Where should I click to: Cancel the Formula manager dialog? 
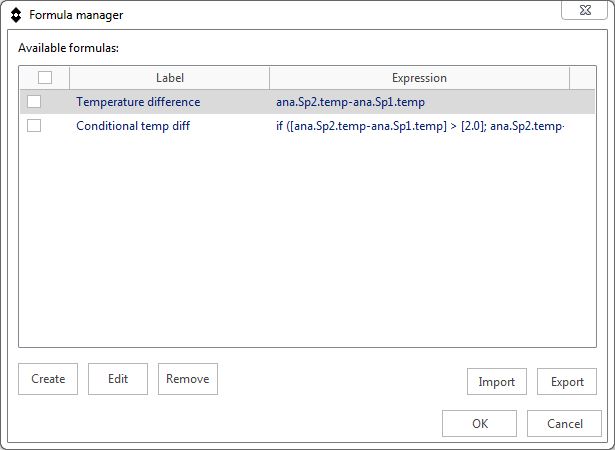(564, 424)
